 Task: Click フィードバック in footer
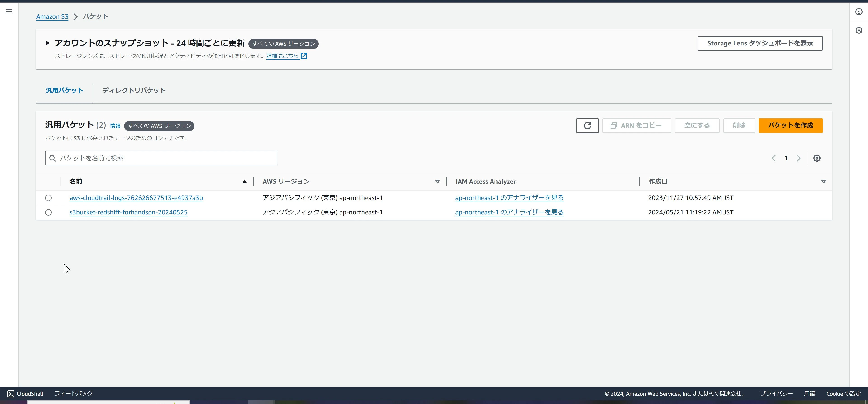pyautogui.click(x=73, y=394)
